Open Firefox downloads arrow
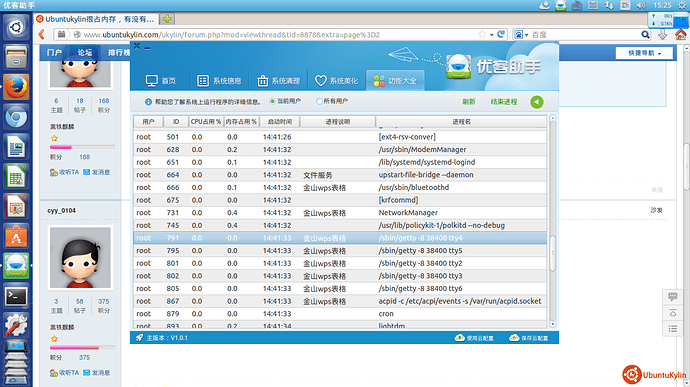The height and width of the screenshot is (387, 690). coord(663,34)
